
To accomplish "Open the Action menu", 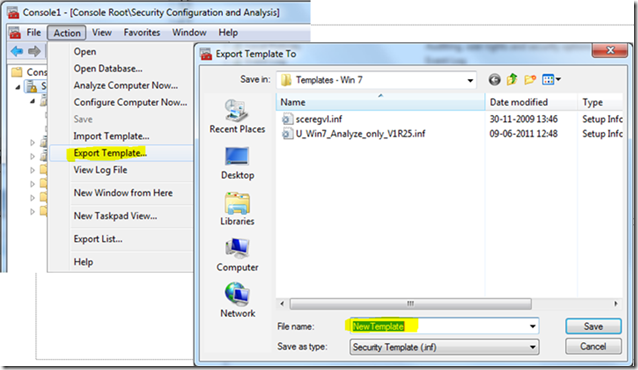I will pyautogui.click(x=67, y=33).
